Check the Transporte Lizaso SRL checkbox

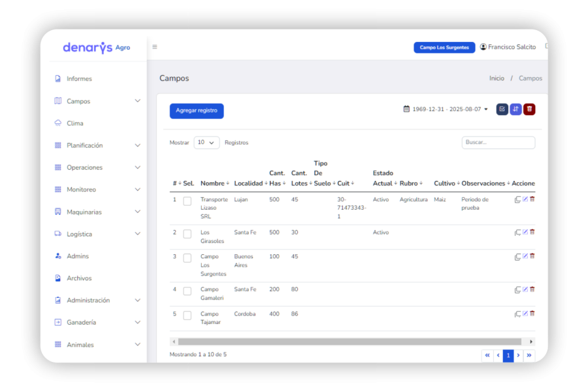[187, 201]
